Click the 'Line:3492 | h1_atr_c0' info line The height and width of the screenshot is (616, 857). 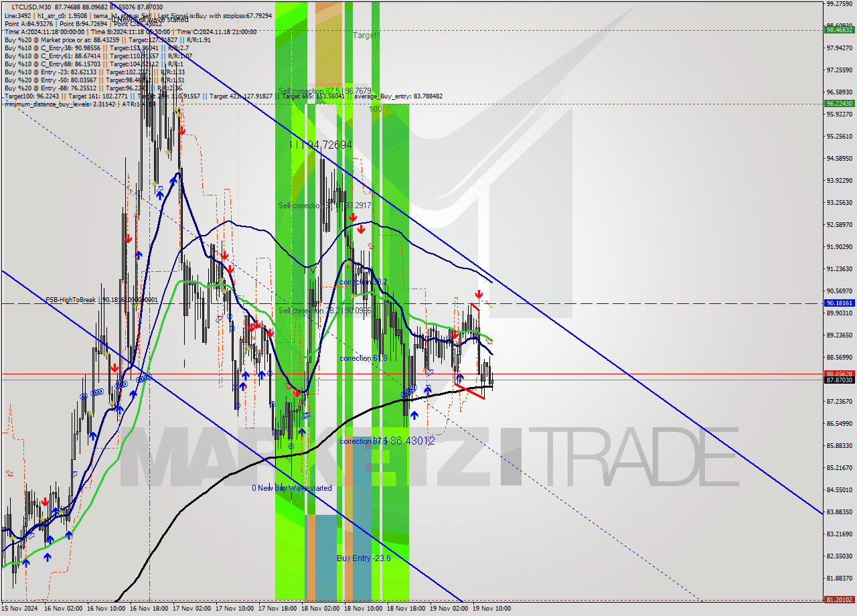pyautogui.click(x=138, y=15)
